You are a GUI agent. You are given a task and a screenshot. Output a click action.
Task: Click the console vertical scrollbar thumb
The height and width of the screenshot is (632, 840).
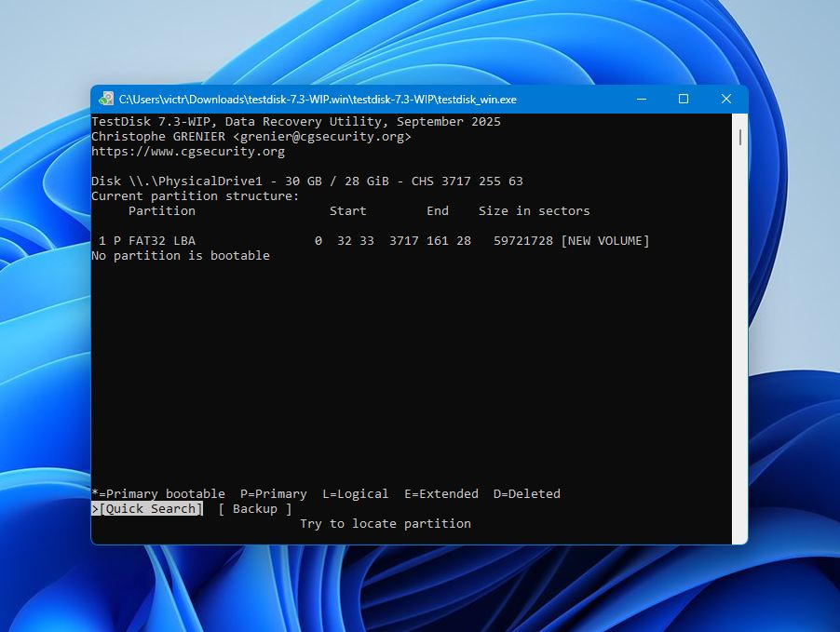pyautogui.click(x=739, y=137)
